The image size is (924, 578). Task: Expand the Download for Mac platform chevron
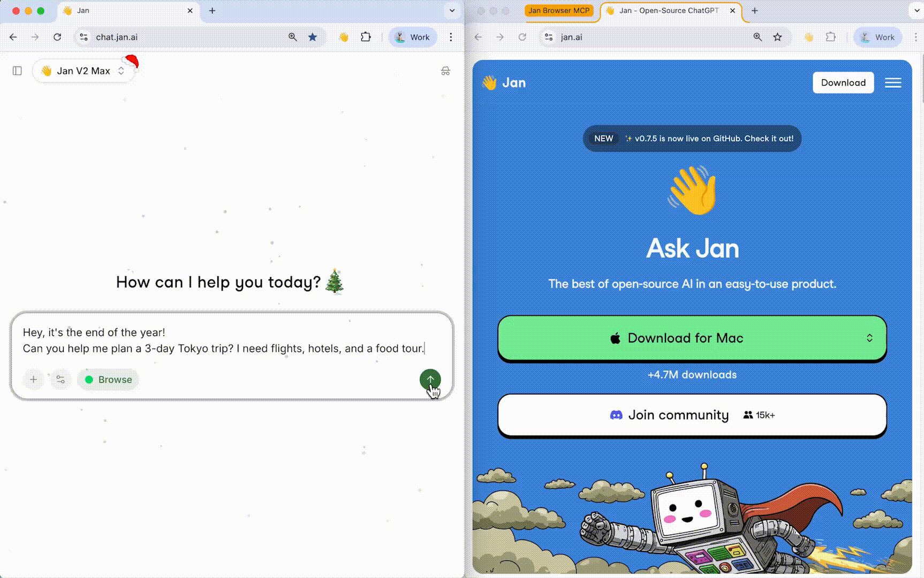coord(869,338)
